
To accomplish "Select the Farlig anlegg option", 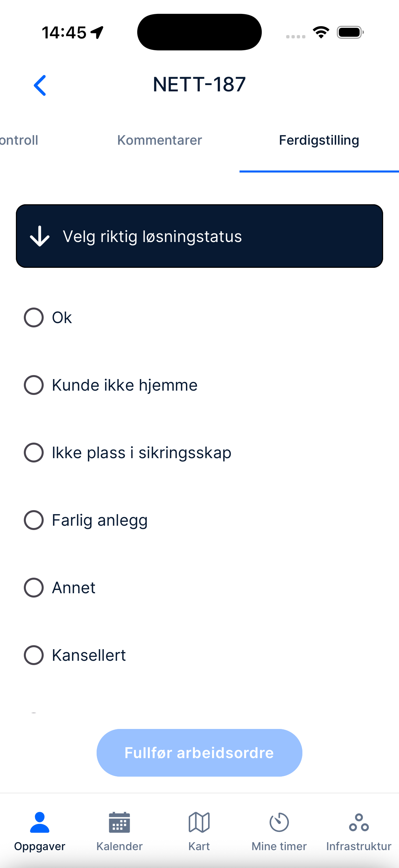I will (34, 520).
